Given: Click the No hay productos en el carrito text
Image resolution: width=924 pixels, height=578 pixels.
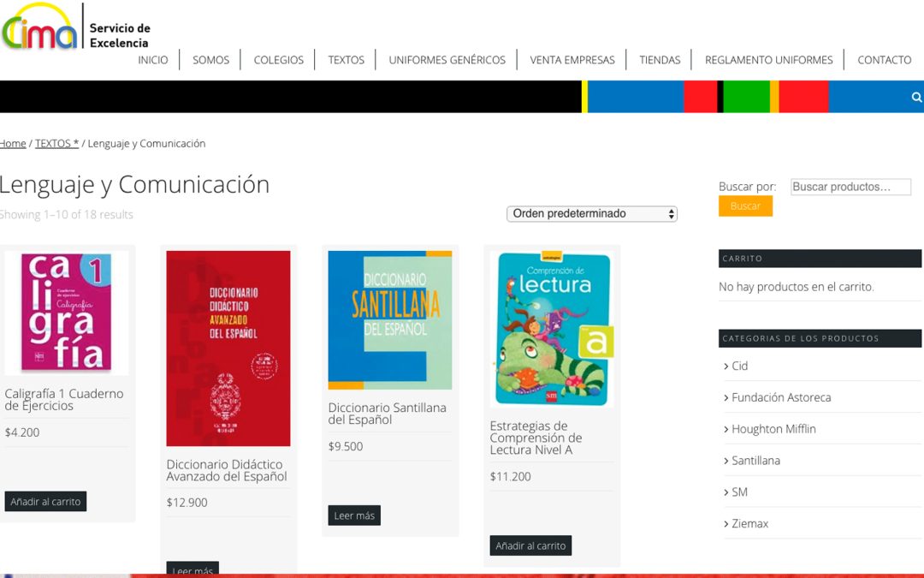Looking at the screenshot, I should click(797, 287).
